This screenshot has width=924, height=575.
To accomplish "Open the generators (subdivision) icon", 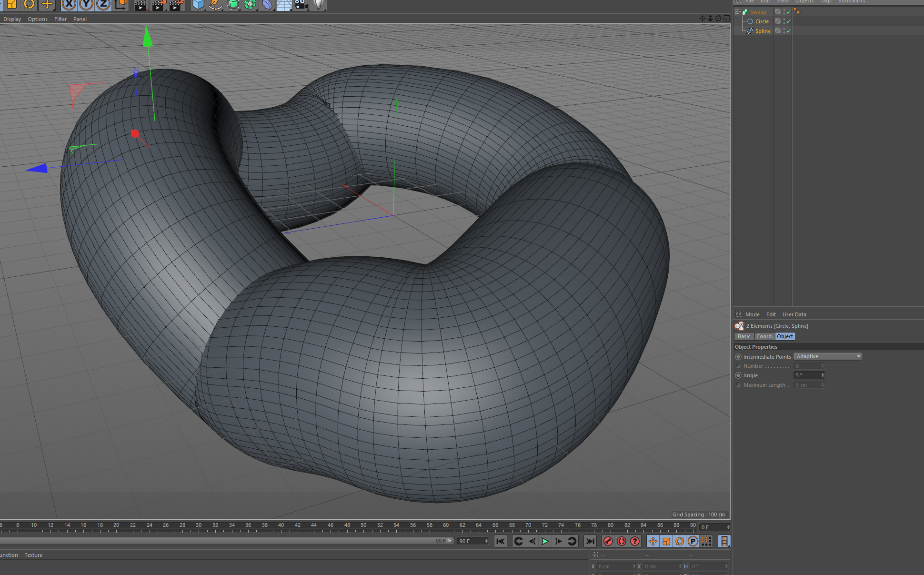I will pos(233,5).
